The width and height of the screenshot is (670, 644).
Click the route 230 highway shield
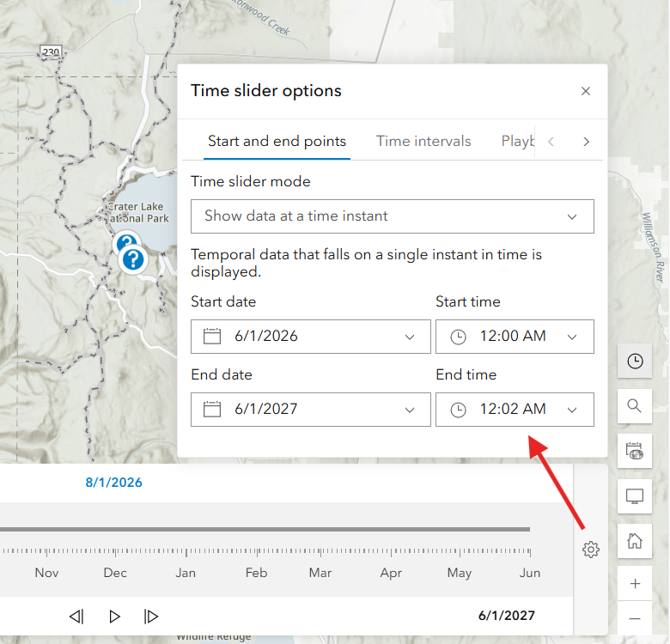(x=51, y=52)
